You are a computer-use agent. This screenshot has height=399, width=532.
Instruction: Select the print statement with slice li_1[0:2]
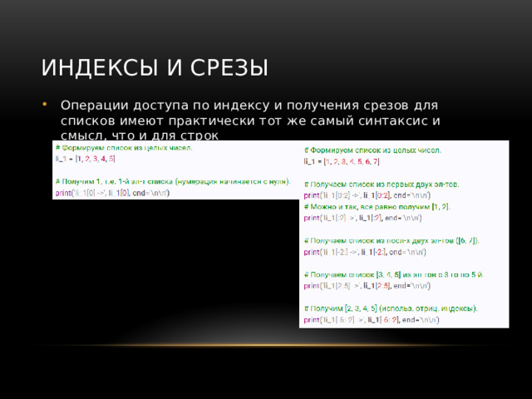coord(367,195)
